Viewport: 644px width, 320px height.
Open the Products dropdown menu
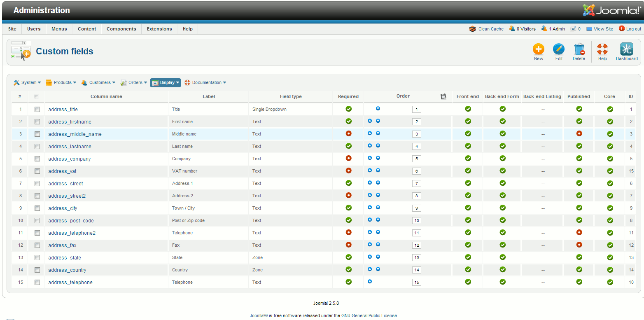tap(61, 82)
